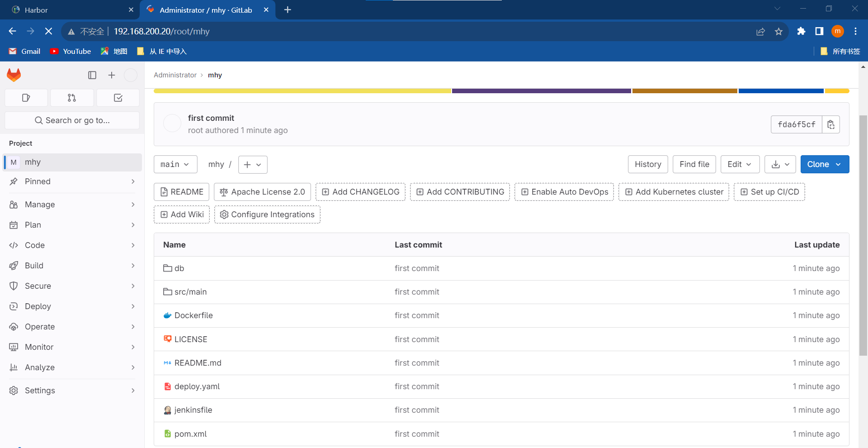Viewport: 868px width, 448px height.
Task: Click the yellow language bar segment
Action: tap(302, 91)
